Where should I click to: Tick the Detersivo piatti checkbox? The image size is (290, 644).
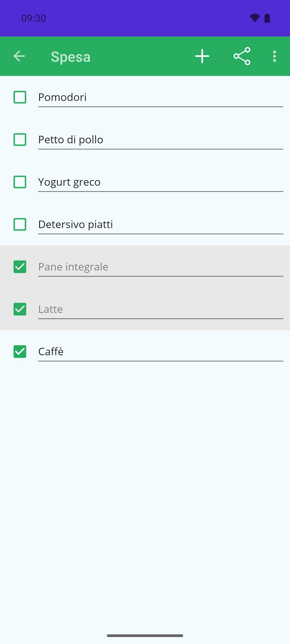[20, 224]
